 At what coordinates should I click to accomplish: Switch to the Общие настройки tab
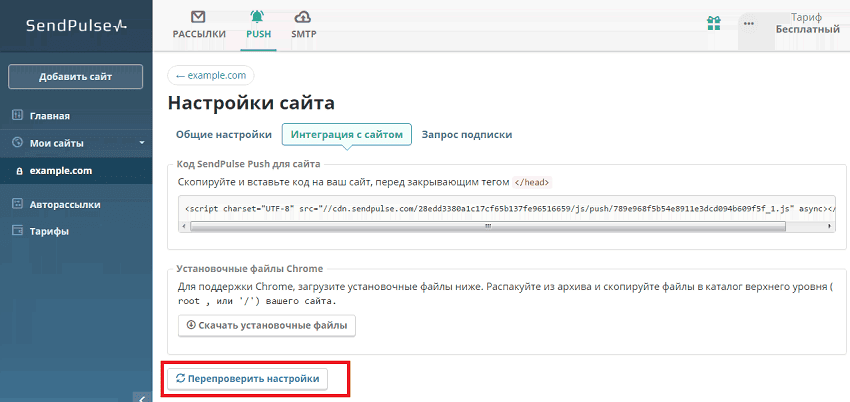click(x=224, y=134)
